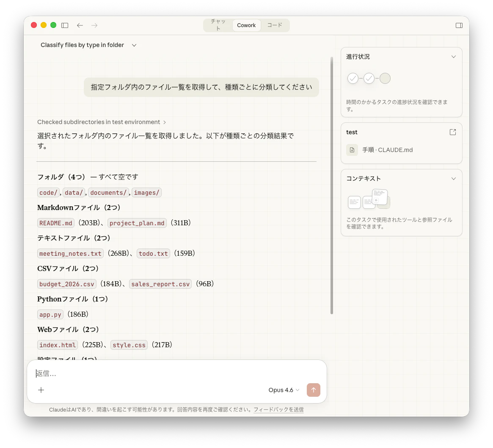Switch to the チャット tab
The width and height of the screenshot is (493, 448).
(x=218, y=25)
